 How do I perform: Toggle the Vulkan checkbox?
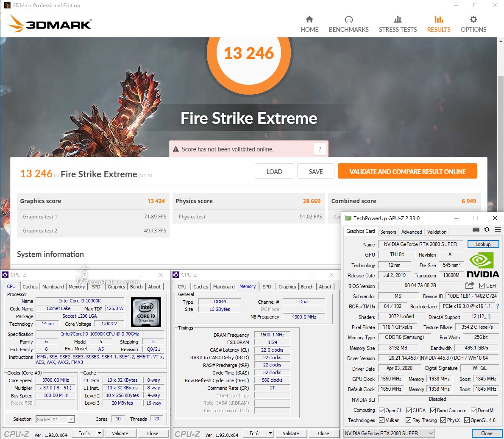click(381, 420)
